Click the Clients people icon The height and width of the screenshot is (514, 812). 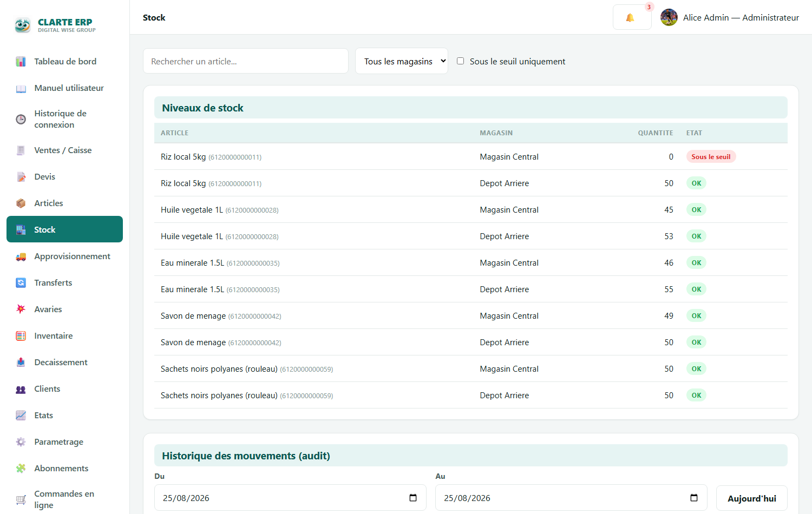coord(21,389)
